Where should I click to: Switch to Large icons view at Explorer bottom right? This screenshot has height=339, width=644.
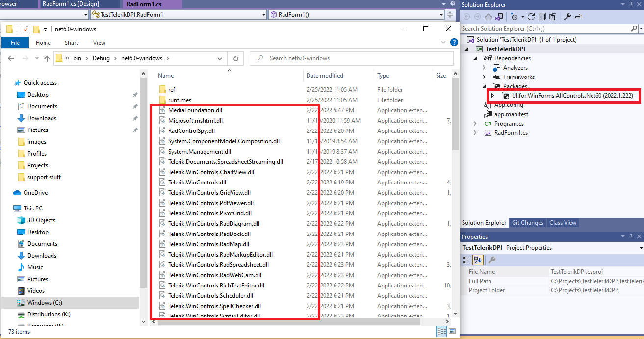point(452,331)
